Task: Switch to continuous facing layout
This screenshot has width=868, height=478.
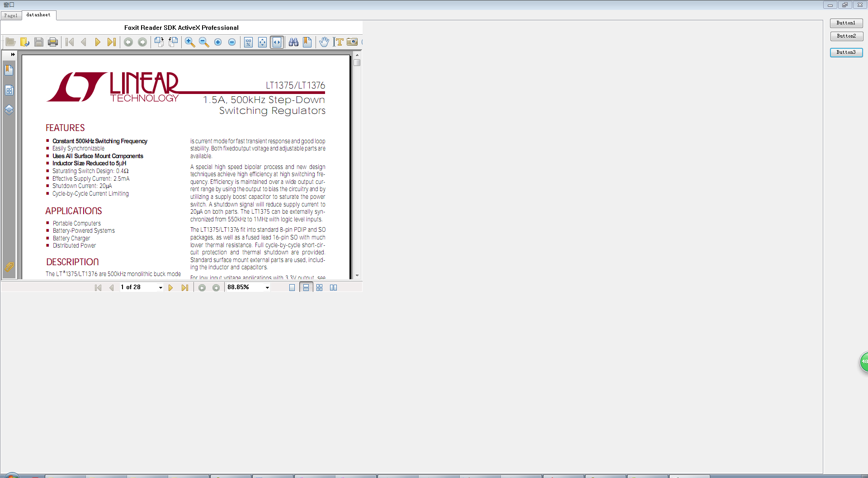Action: tap(320, 287)
